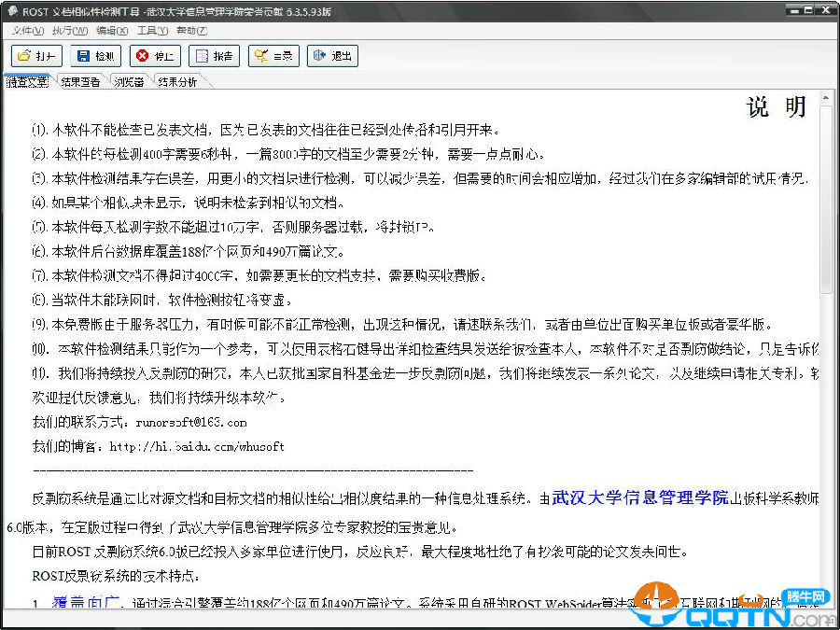Open the 编辑 (Edit) menu

(x=111, y=31)
